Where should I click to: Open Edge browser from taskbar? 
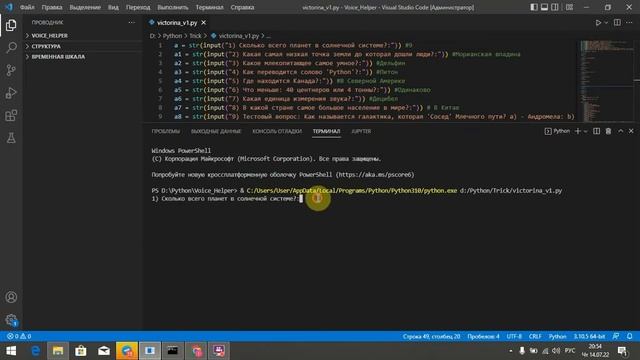(x=36, y=351)
